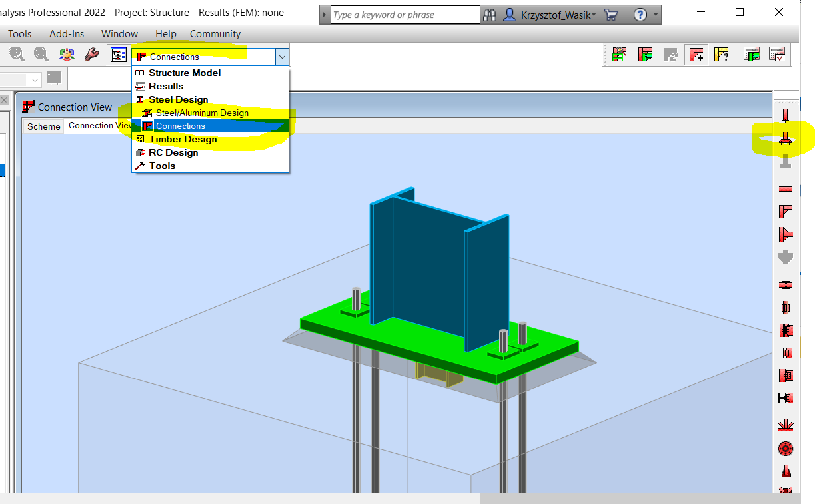Open the Add-Ins menu
The image size is (815, 504).
(x=67, y=34)
